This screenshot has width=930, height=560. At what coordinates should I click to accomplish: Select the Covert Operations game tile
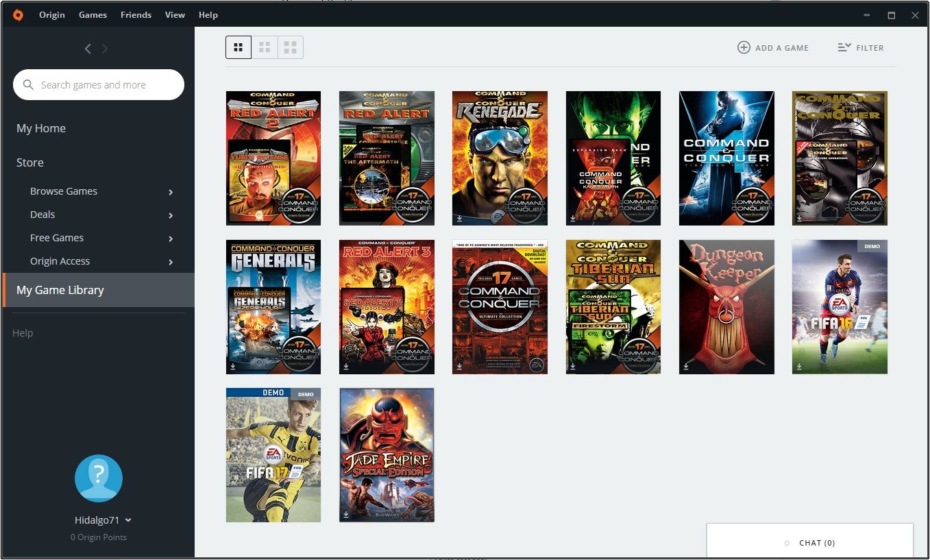pos(840,158)
